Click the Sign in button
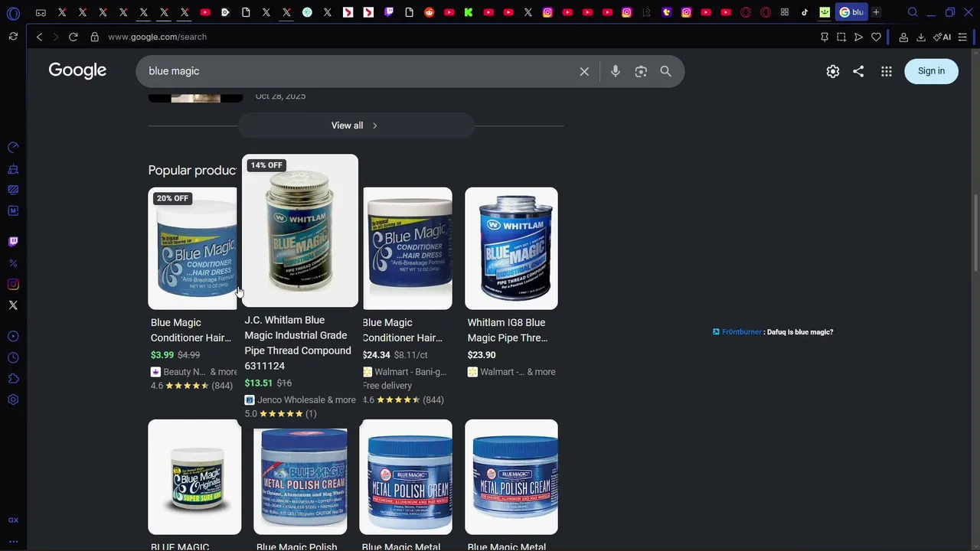This screenshot has height=551, width=980. coord(931,71)
